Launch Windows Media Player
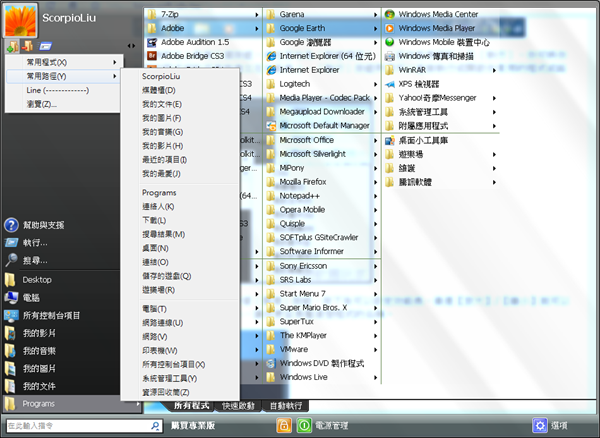This screenshot has width=600, height=438. point(430,28)
